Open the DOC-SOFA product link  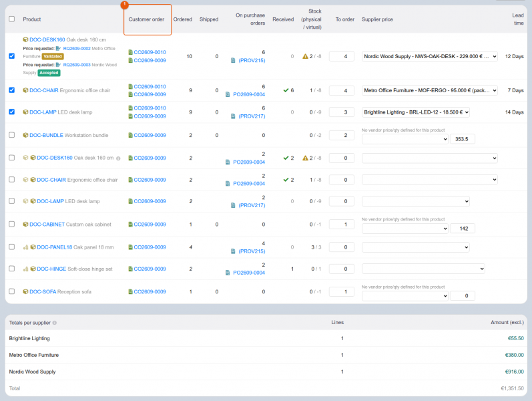[x=43, y=291]
